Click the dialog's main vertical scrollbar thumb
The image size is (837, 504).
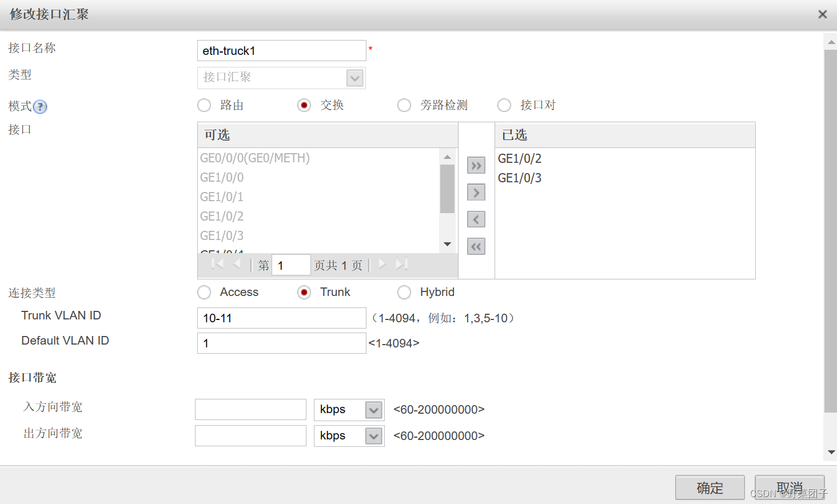coord(831,231)
